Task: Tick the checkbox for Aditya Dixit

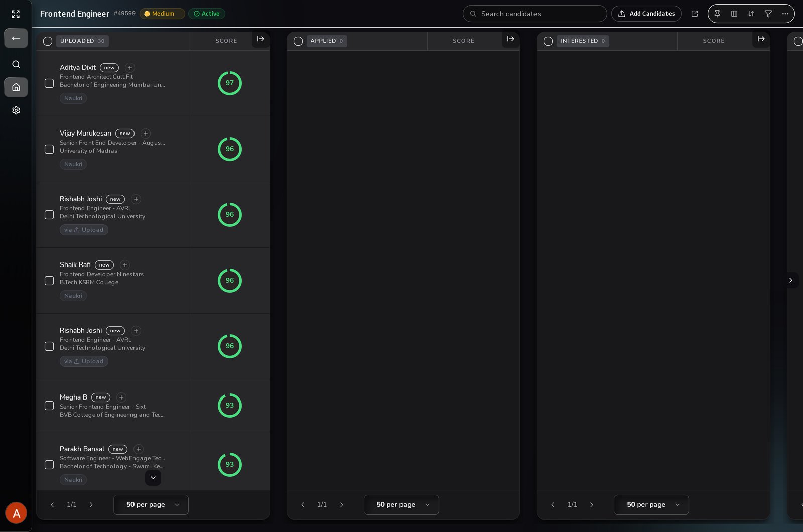Action: 49,83
